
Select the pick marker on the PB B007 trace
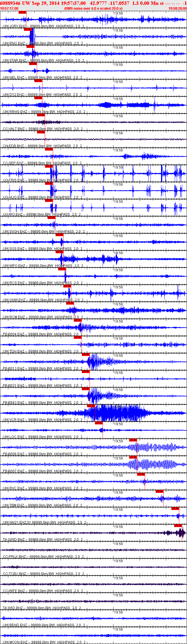tap(133, 457)
